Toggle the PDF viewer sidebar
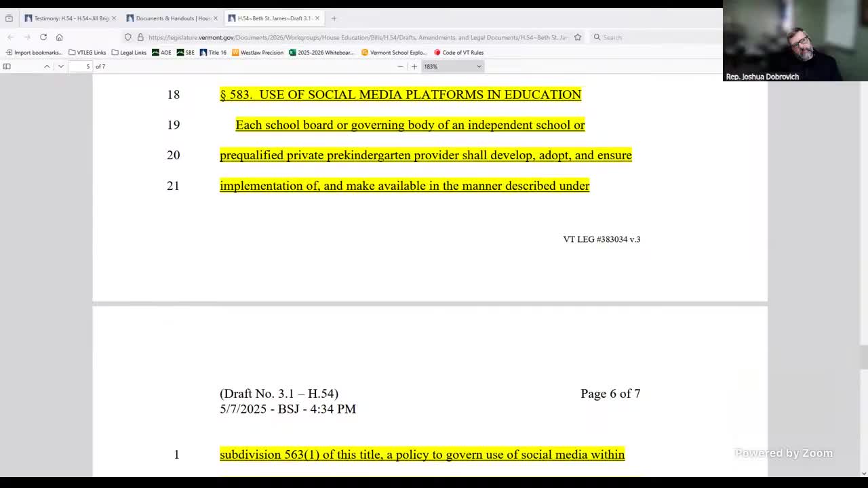This screenshot has width=868, height=488. tap(7, 66)
